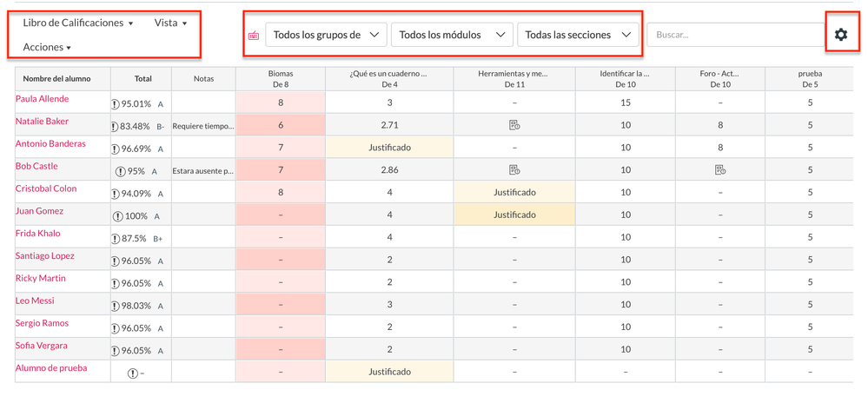The height and width of the screenshot is (403, 868).
Task: Open the Todos los módulos dropdown
Action: pos(451,35)
